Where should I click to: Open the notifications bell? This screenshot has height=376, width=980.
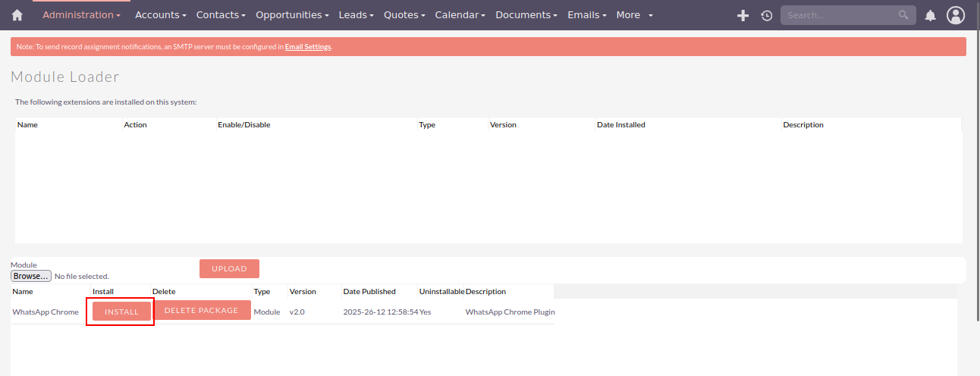(x=930, y=15)
